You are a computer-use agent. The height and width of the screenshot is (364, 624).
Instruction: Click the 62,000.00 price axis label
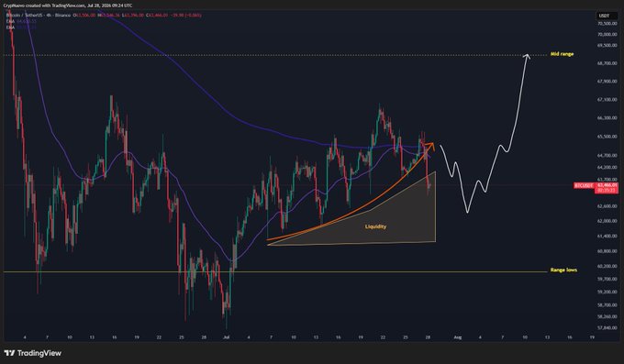coord(607,221)
